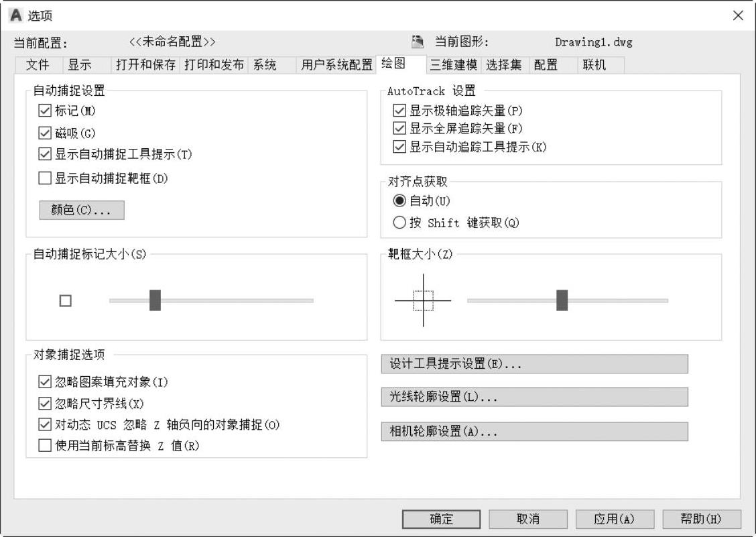
Task: Open the 颜色(C)... settings
Action: 82,211
